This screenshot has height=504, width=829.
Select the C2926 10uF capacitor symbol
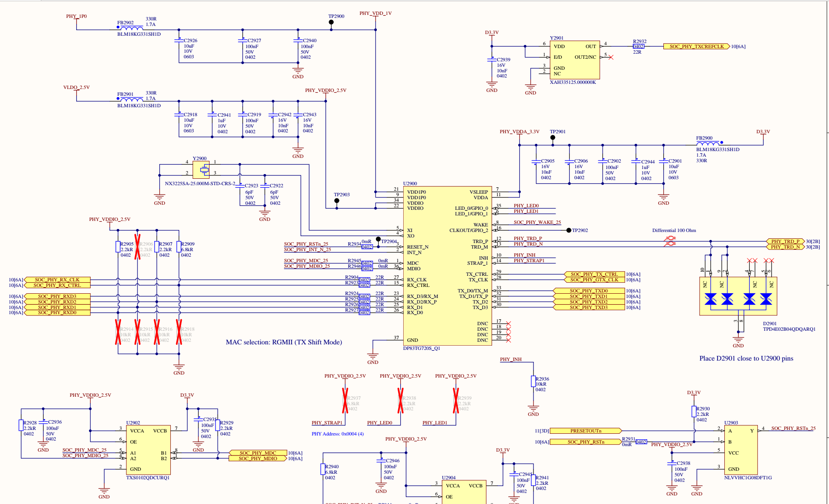(179, 41)
